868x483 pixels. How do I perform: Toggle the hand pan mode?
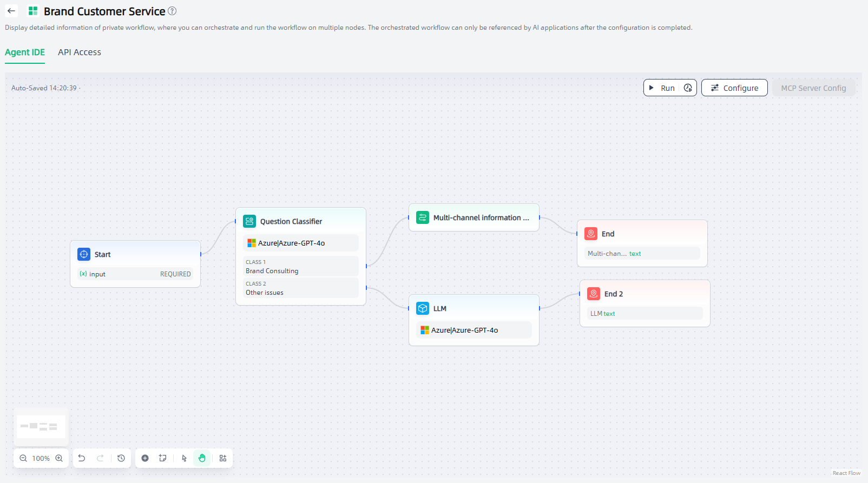point(202,458)
